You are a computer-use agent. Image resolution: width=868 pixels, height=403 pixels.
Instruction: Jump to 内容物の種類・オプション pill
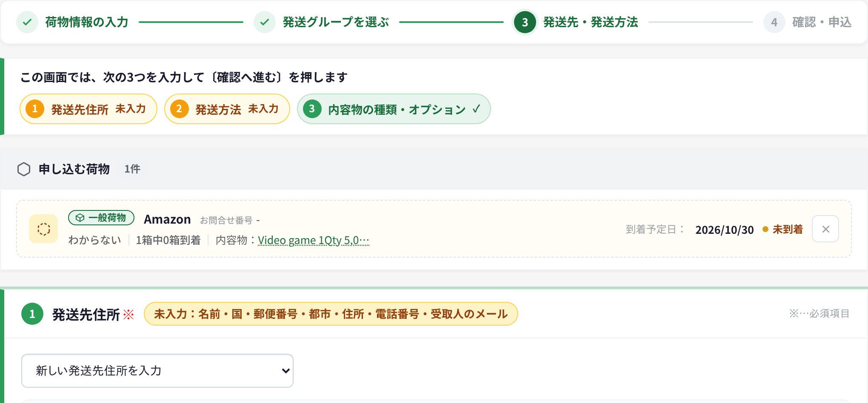(394, 109)
